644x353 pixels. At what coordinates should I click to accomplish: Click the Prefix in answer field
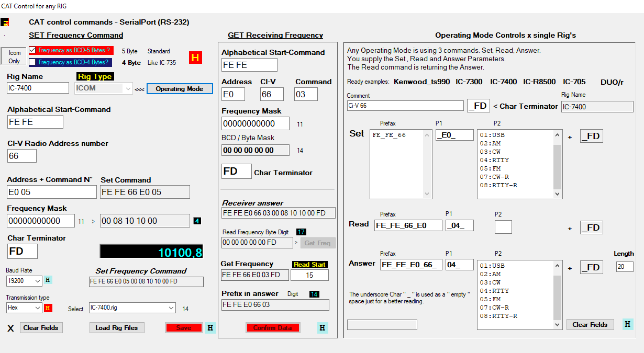[x=275, y=304]
